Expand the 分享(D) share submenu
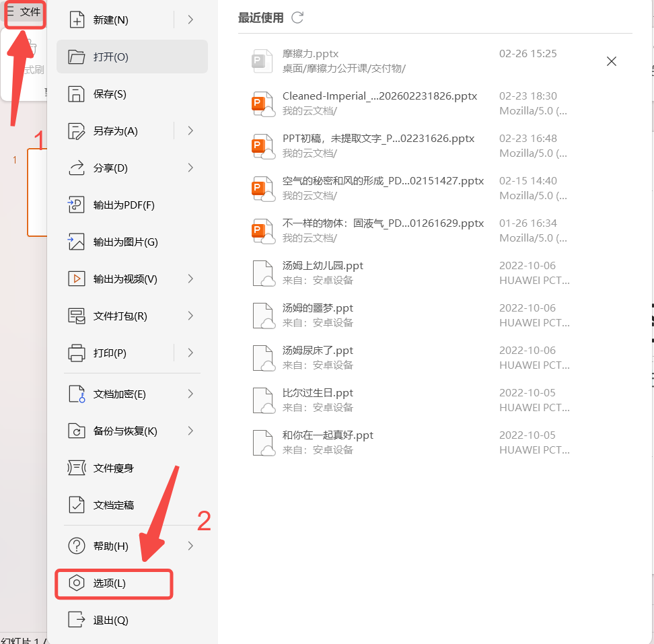The image size is (654, 644). tap(190, 168)
